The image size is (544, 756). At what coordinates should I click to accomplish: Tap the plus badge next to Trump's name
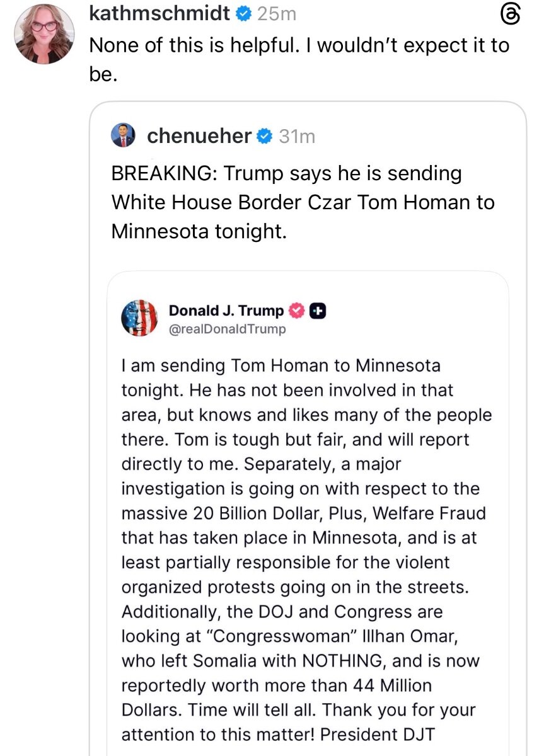point(318,311)
